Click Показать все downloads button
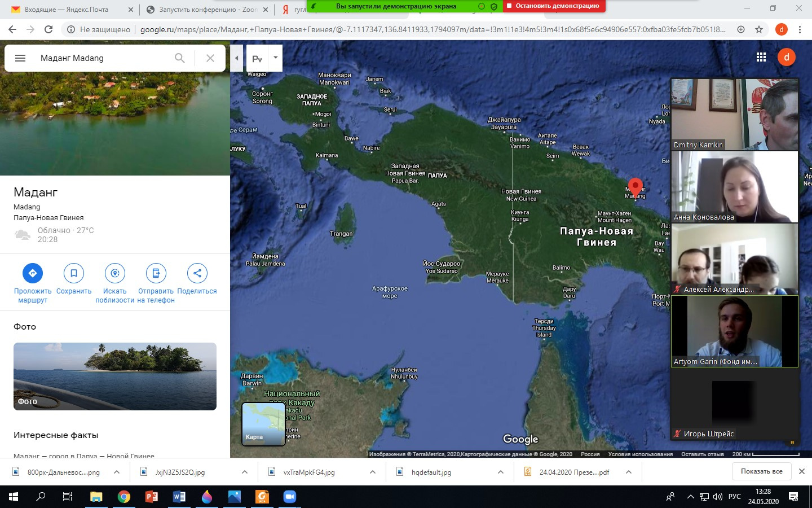The width and height of the screenshot is (812, 508). [761, 471]
